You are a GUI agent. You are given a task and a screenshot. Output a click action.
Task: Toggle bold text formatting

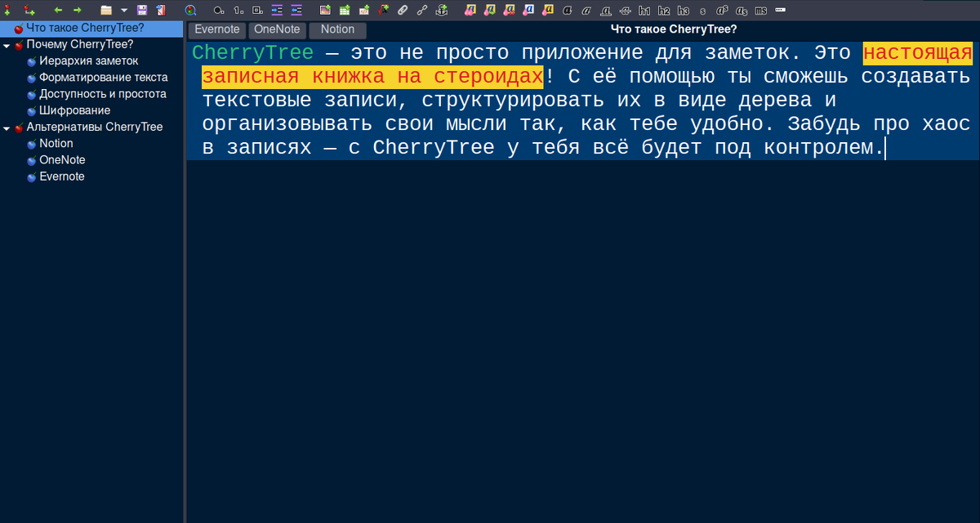click(x=567, y=11)
